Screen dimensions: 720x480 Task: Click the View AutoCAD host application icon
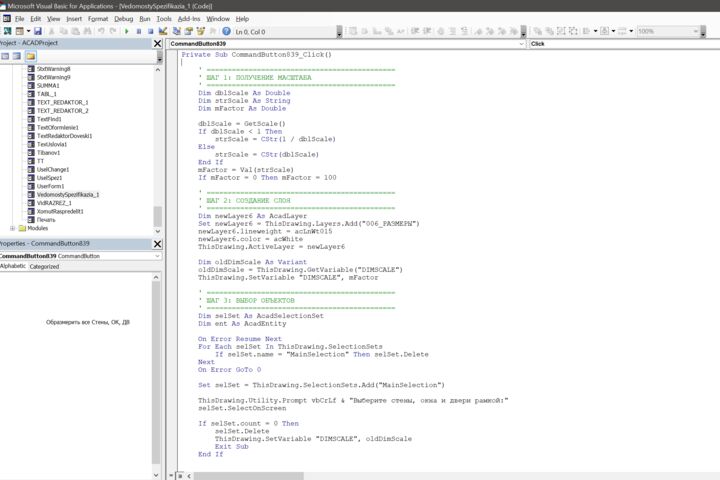(x=7, y=31)
